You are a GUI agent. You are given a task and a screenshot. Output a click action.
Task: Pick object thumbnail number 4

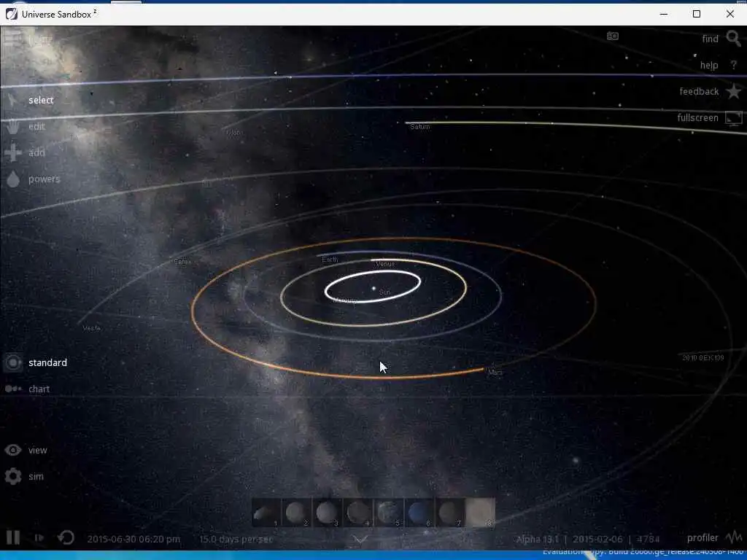[x=357, y=513]
